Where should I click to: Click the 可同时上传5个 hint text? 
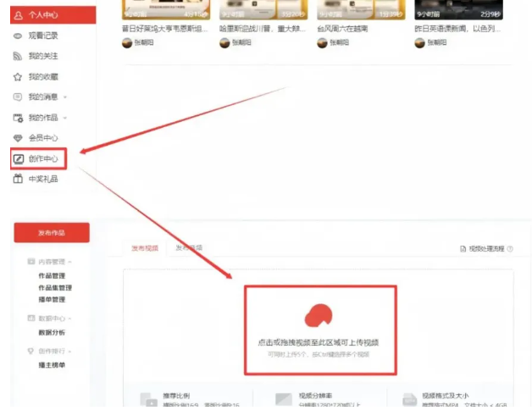click(319, 355)
